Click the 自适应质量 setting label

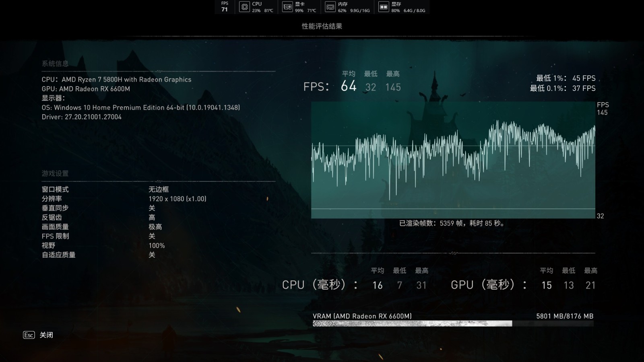[x=59, y=255]
